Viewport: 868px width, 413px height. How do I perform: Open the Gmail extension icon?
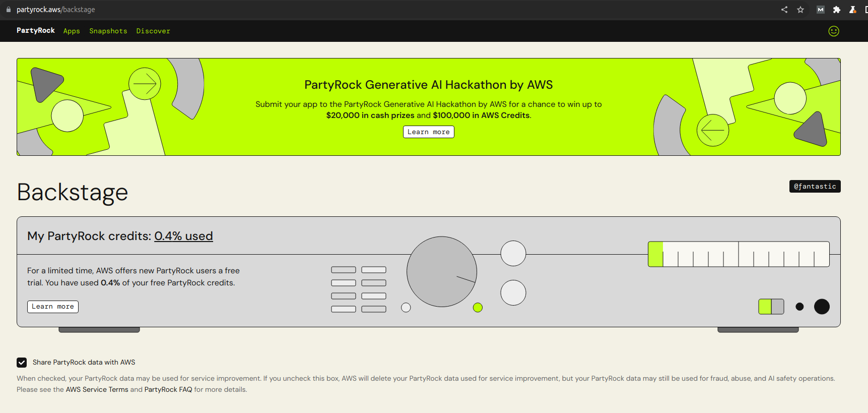pyautogui.click(x=821, y=10)
